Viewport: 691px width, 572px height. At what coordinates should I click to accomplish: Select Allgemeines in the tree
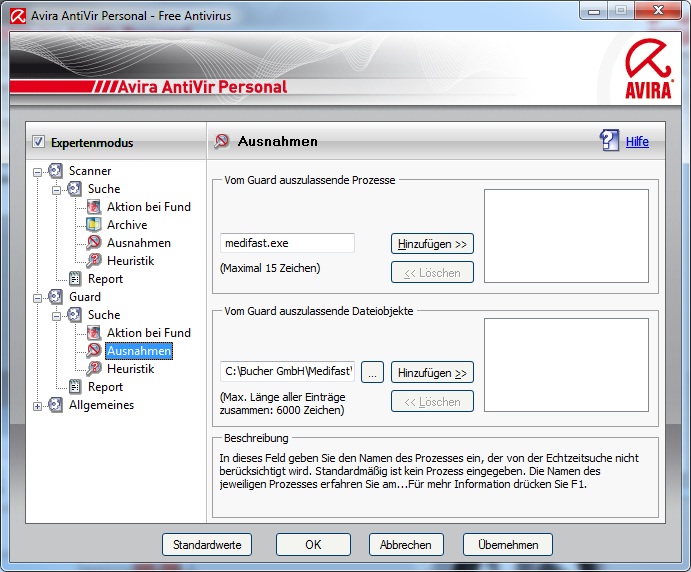point(101,405)
